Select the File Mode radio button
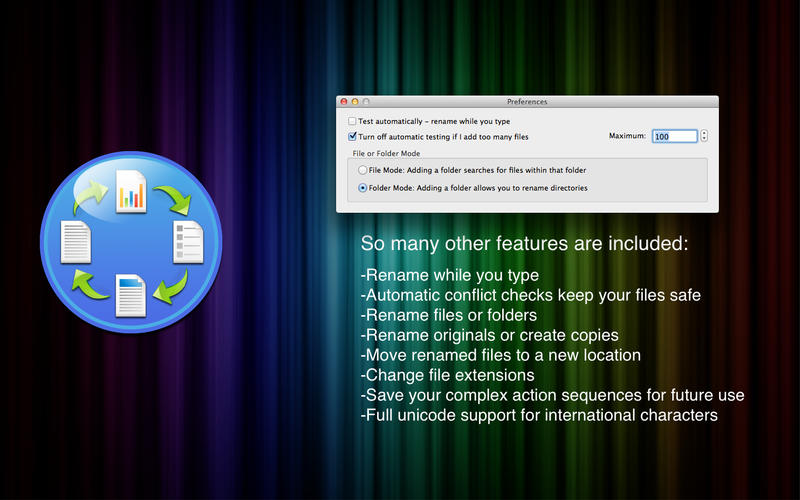 pyautogui.click(x=362, y=171)
